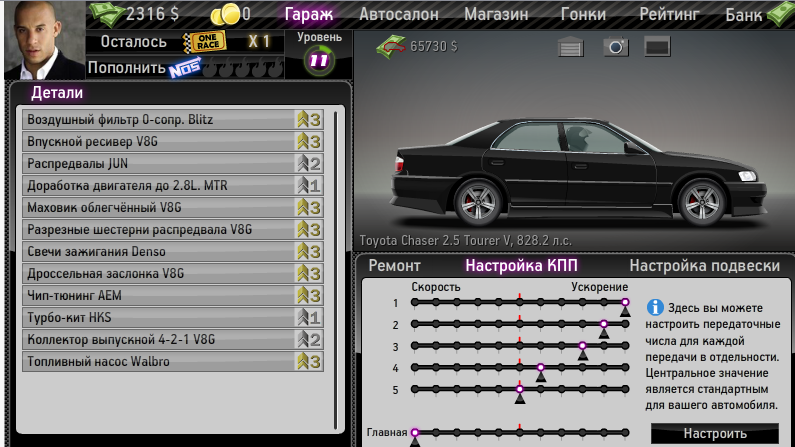Select part Разрезные шестерни распредвала V8G

[173, 230]
